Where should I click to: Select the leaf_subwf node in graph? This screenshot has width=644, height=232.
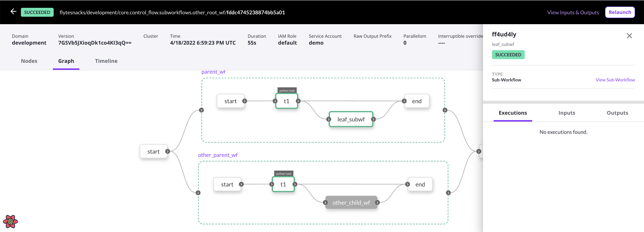point(351,119)
